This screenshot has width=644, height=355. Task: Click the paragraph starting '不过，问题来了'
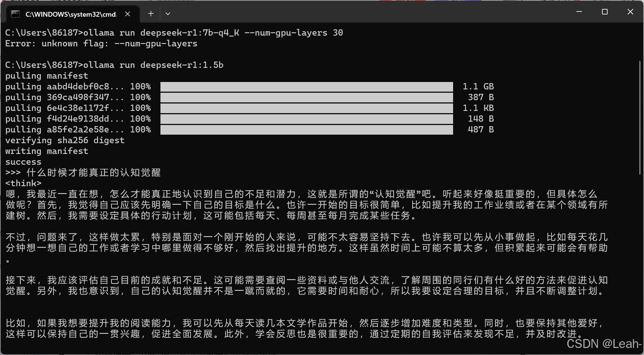pyautogui.click(x=307, y=248)
